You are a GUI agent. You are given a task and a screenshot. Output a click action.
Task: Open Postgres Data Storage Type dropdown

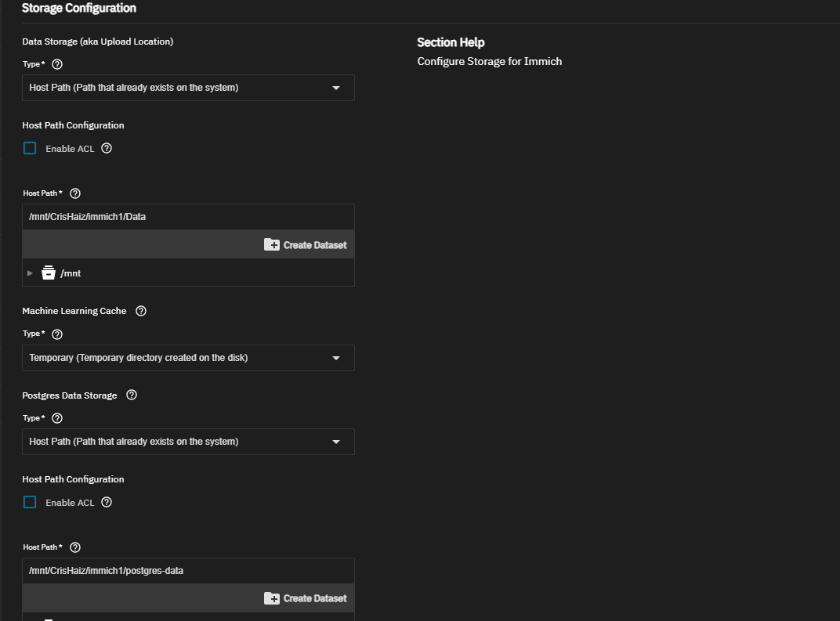[x=188, y=442]
